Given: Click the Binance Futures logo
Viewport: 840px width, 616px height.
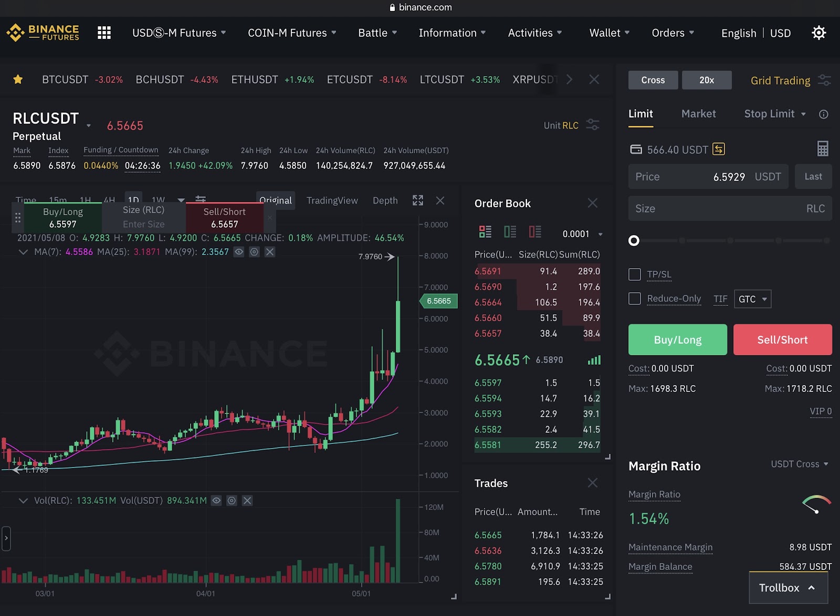Looking at the screenshot, I should 43,33.
